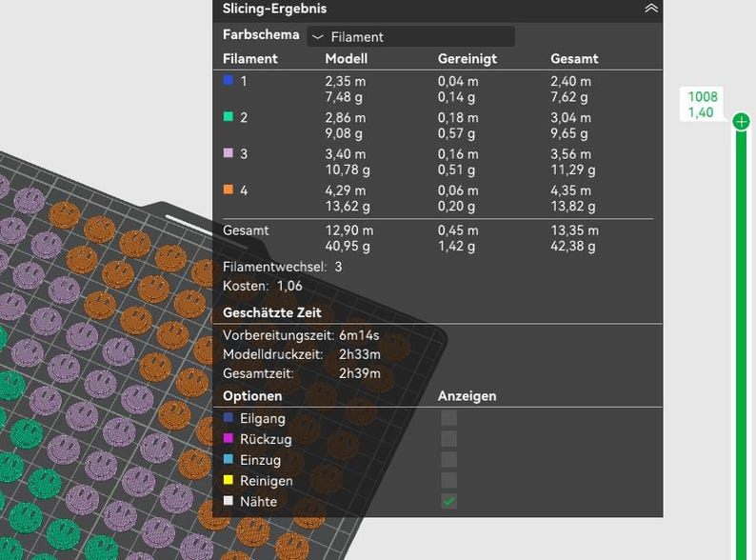Collapse the Slicing-Ergebnis panel with double chevron
The width and height of the screenshot is (756, 560).
pyautogui.click(x=651, y=9)
